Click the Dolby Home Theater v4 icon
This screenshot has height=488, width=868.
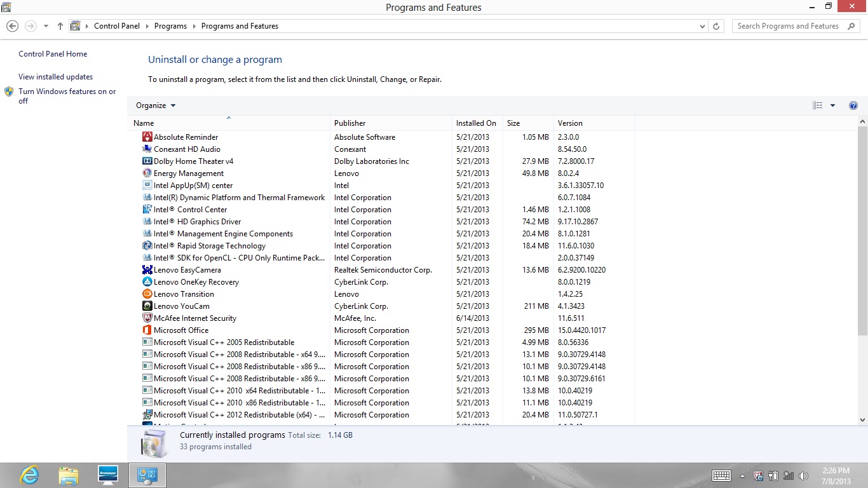(147, 161)
